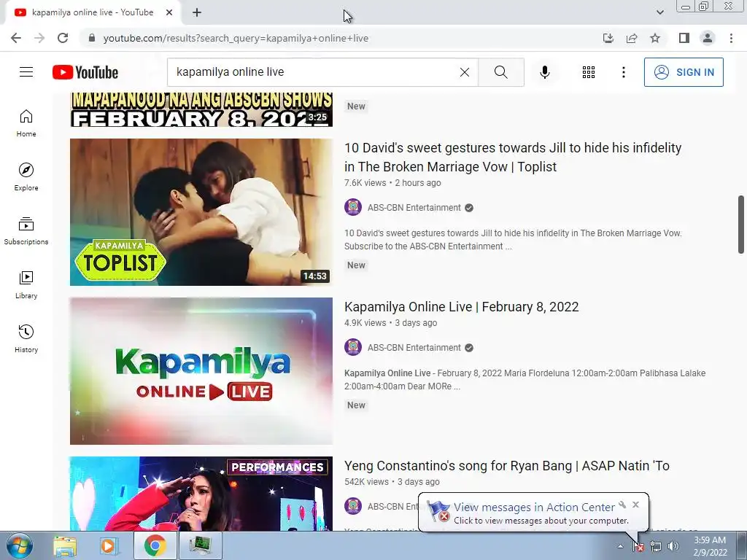The height and width of the screenshot is (560, 747).
Task: Go back with the browser back arrow
Action: tap(16, 38)
